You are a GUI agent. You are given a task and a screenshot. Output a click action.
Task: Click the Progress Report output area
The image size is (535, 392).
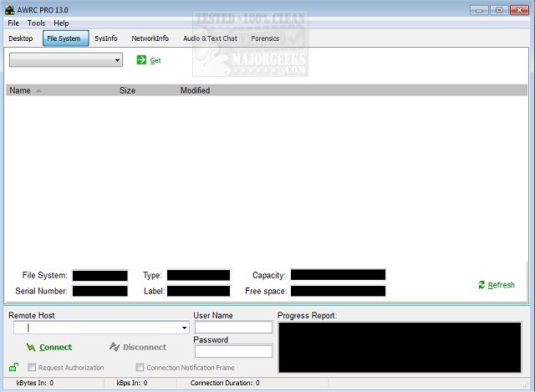tap(400, 348)
